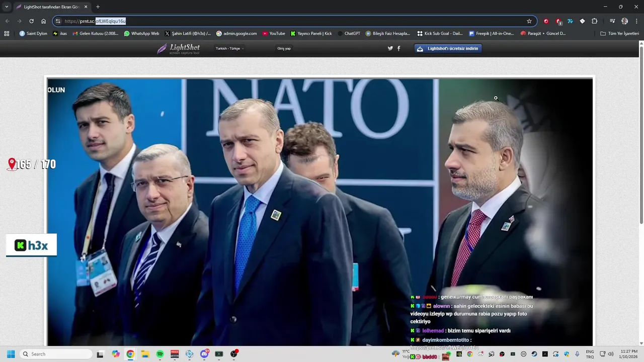This screenshot has width=644, height=362.
Task: Click the browser back arrow
Action: 7,21
